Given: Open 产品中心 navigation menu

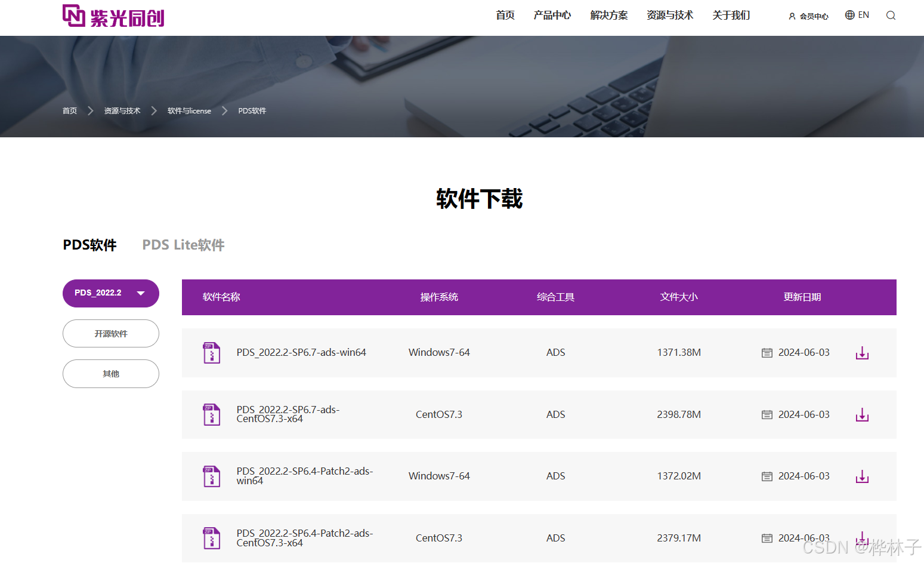Looking at the screenshot, I should click(552, 15).
